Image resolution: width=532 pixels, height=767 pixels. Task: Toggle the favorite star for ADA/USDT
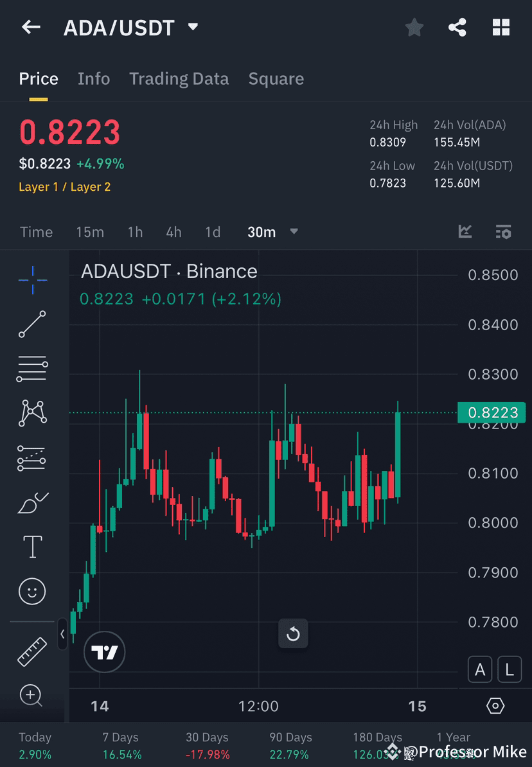tap(414, 27)
